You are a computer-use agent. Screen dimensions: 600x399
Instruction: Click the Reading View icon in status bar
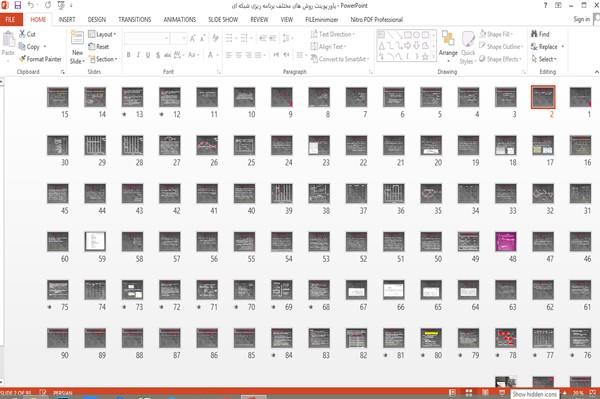[485, 393]
